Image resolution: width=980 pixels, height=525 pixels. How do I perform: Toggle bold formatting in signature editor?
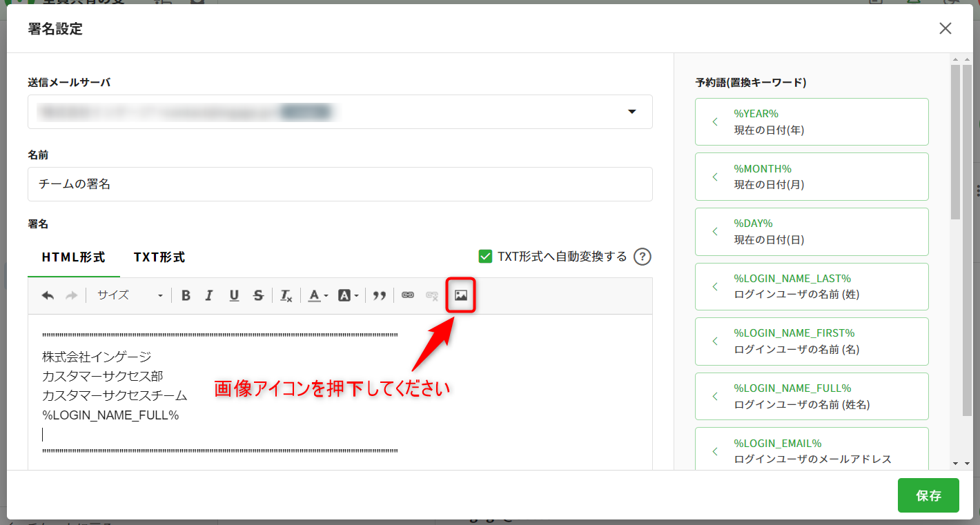point(186,295)
